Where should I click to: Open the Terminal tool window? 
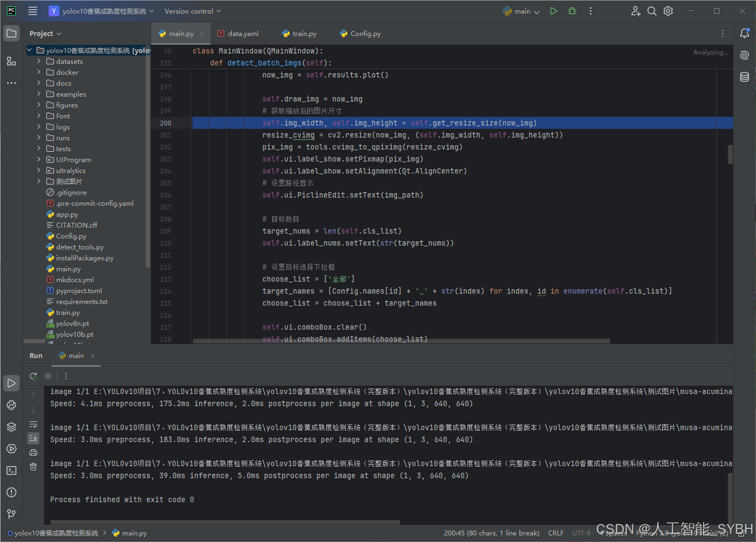(x=11, y=470)
